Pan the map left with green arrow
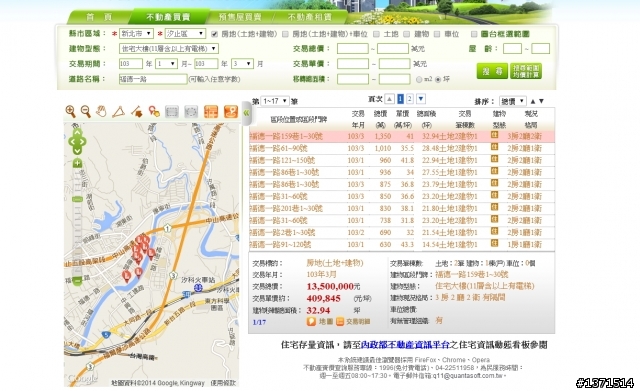 pyautogui.click(x=71, y=142)
